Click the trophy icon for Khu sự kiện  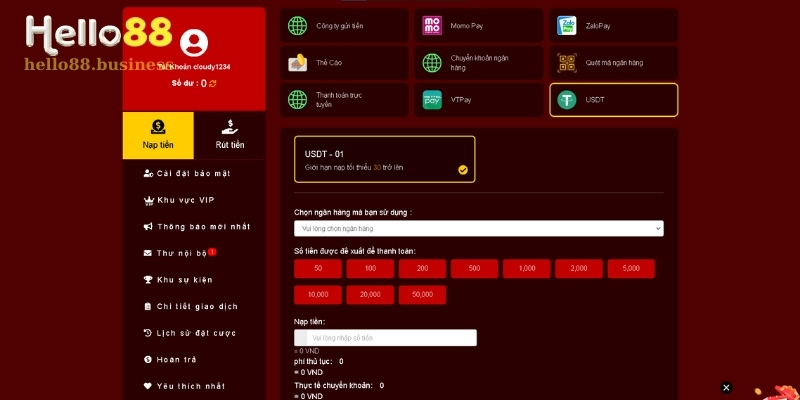(148, 280)
